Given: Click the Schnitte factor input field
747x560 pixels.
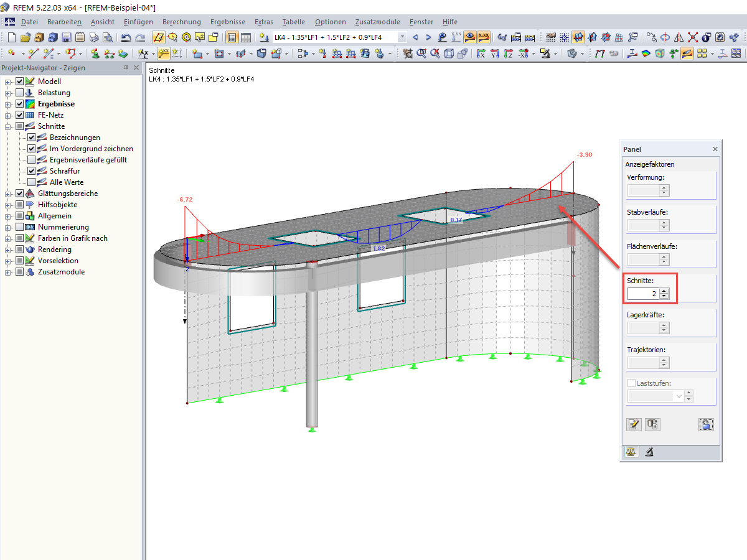Looking at the screenshot, I should [642, 294].
